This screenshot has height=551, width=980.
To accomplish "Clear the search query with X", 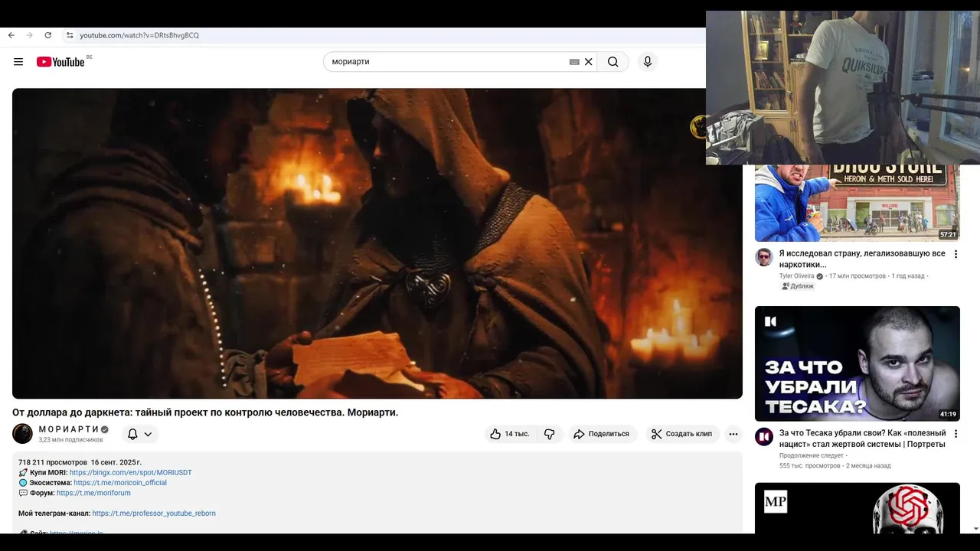I will click(589, 62).
